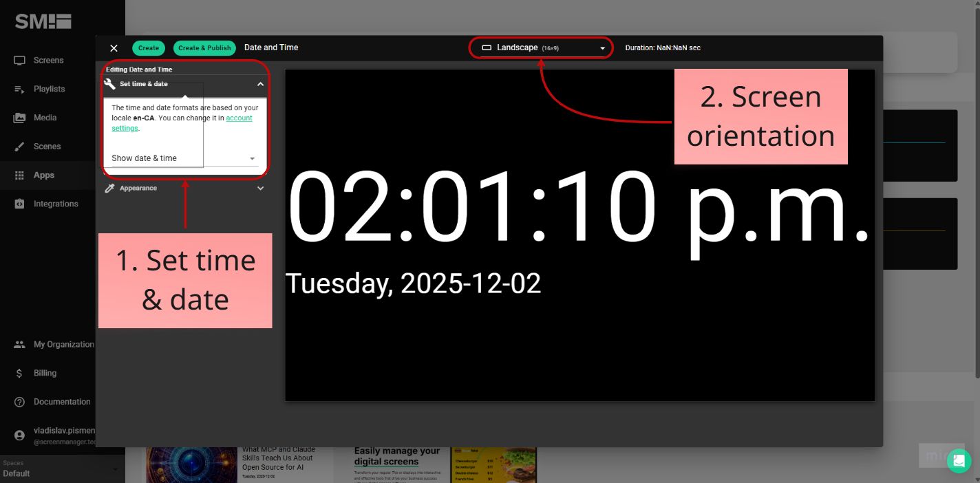The height and width of the screenshot is (483, 980).
Task: Open Documentation from the sidebar menu
Action: [19, 401]
